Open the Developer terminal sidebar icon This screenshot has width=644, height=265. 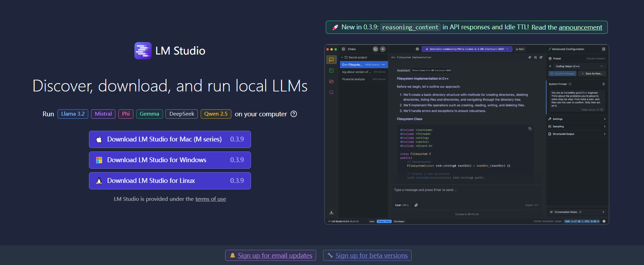pyautogui.click(x=331, y=71)
